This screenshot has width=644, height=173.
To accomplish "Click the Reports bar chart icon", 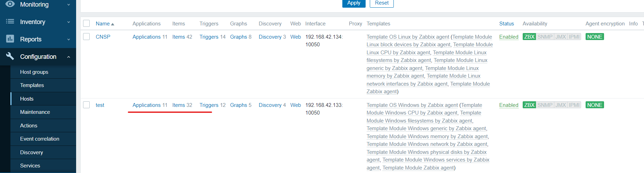I will point(10,39).
